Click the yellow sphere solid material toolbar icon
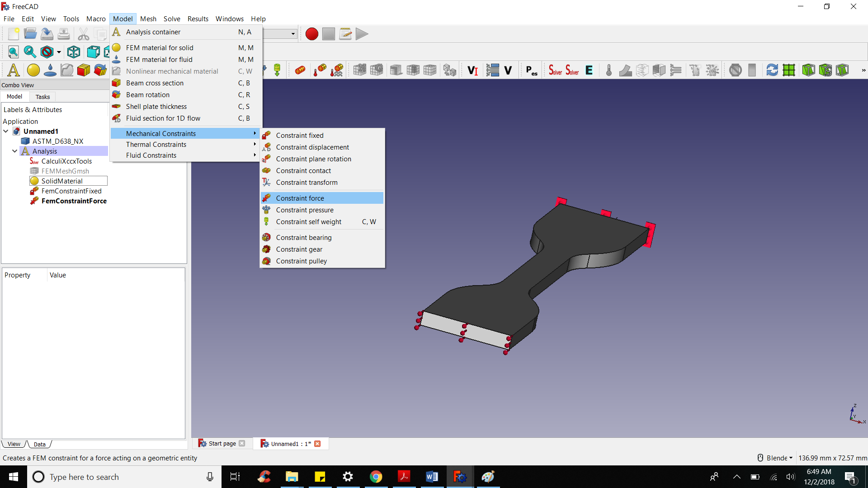 (x=33, y=70)
